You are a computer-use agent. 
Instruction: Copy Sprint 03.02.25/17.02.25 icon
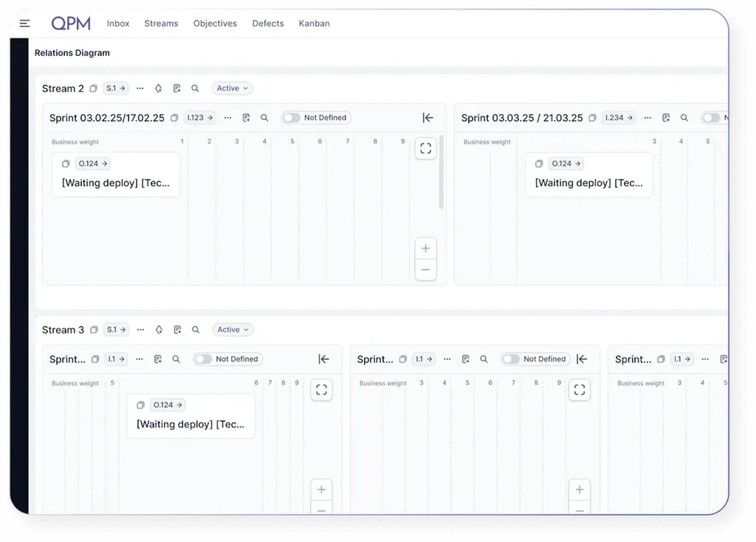[x=174, y=118]
